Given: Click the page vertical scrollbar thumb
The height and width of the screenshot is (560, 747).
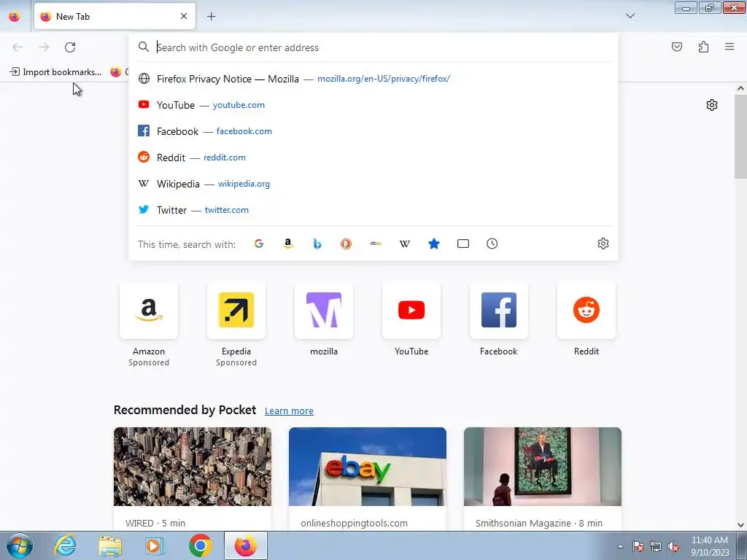Looking at the screenshot, I should (x=740, y=136).
